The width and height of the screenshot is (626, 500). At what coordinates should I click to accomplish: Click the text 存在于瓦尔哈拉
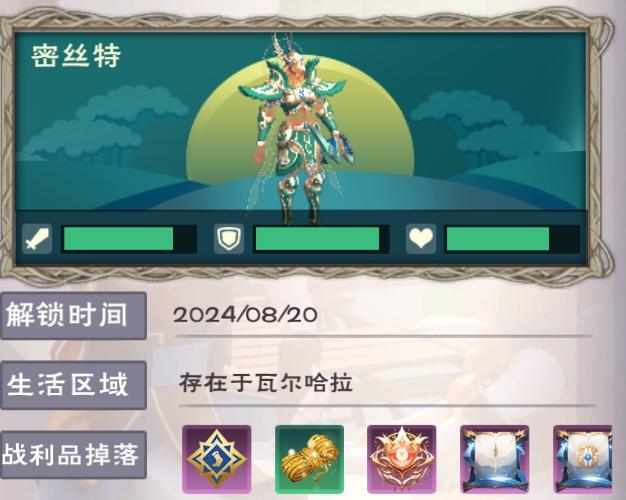coord(265,383)
